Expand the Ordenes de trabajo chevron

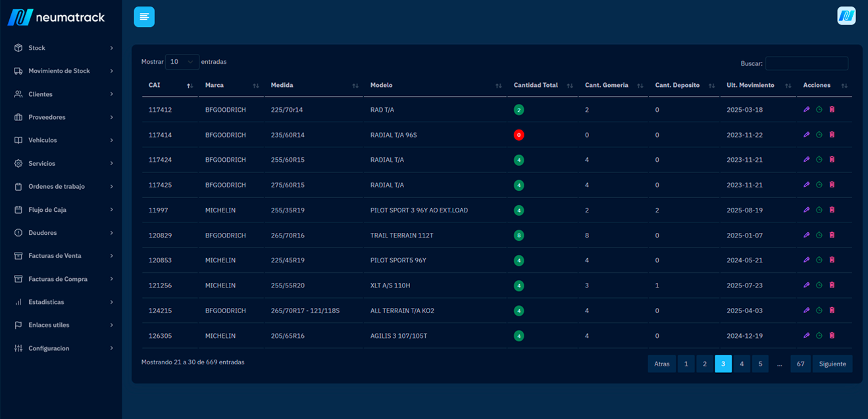112,187
